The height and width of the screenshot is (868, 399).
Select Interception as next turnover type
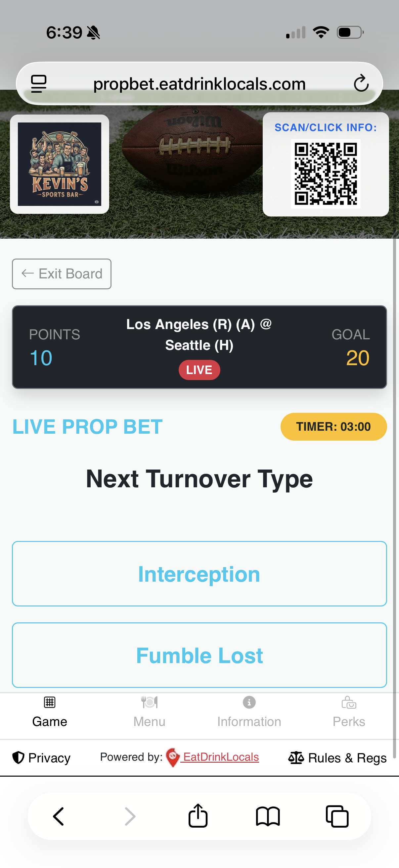coord(199,573)
